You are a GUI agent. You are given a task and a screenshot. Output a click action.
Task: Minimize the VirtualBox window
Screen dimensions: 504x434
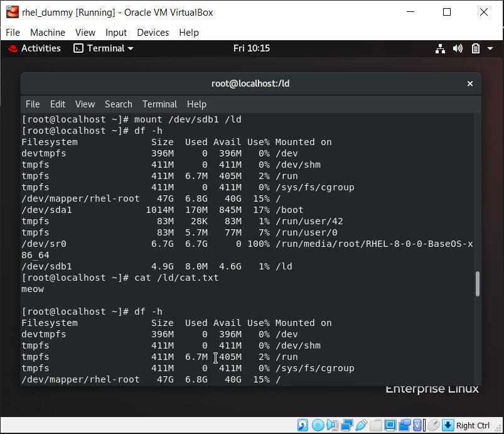(410, 12)
